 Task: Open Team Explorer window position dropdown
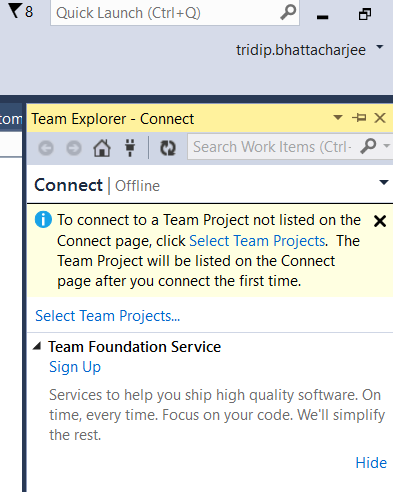point(338,117)
